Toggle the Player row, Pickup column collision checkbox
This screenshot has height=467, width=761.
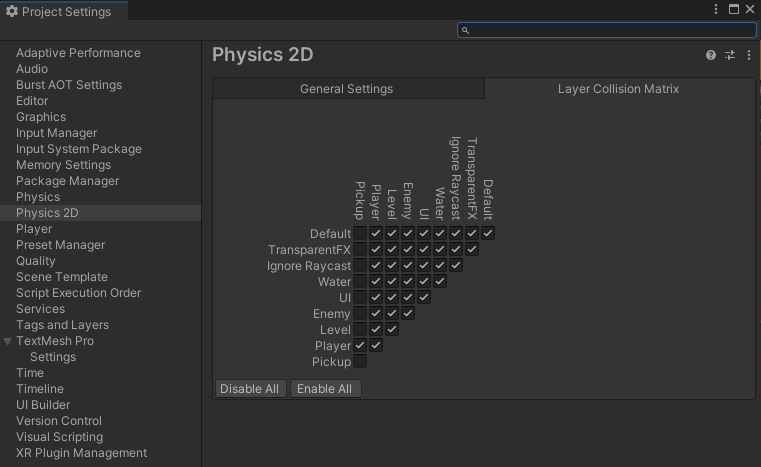(x=360, y=345)
